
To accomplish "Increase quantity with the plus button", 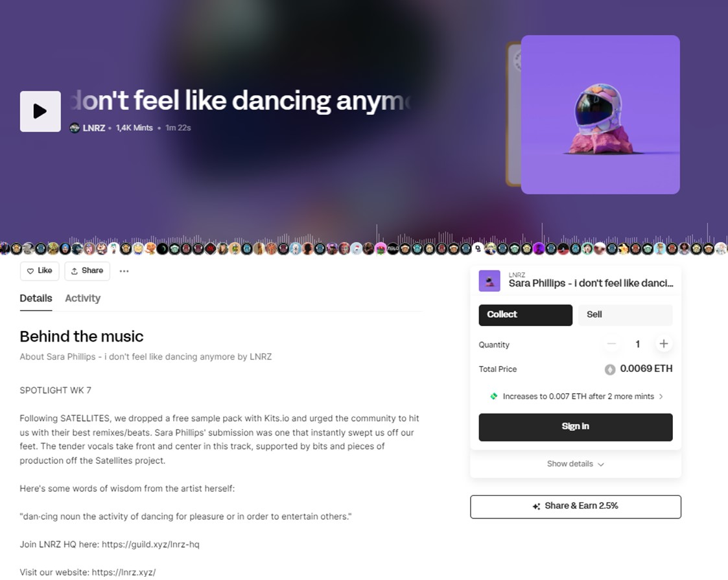I will pos(663,344).
